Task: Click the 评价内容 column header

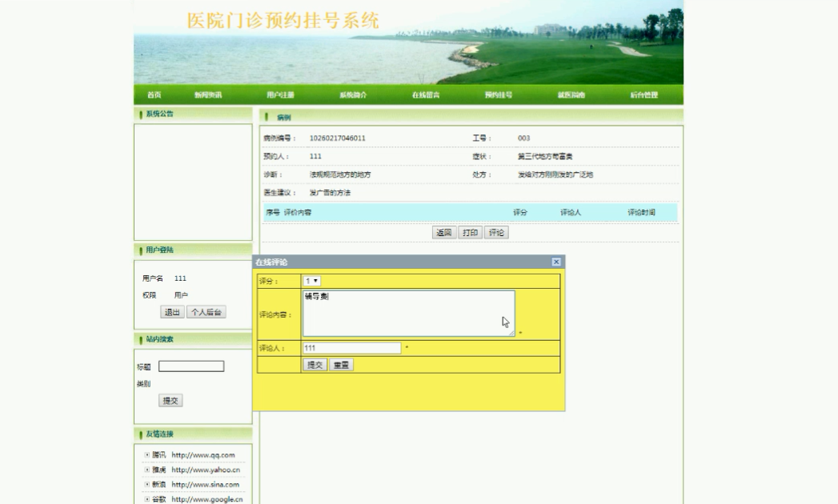Action: [x=298, y=212]
